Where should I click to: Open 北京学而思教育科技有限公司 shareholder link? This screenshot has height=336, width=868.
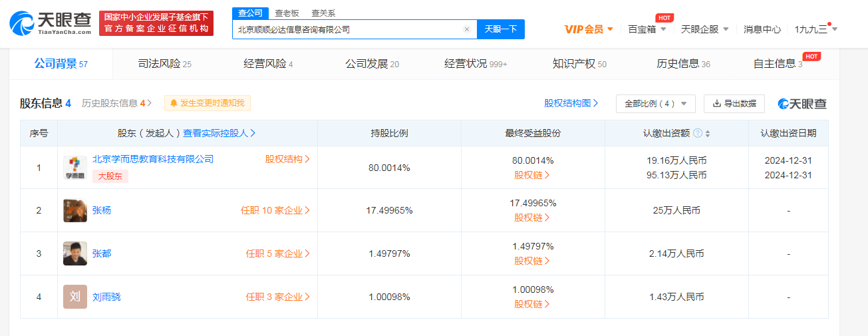pos(153,159)
